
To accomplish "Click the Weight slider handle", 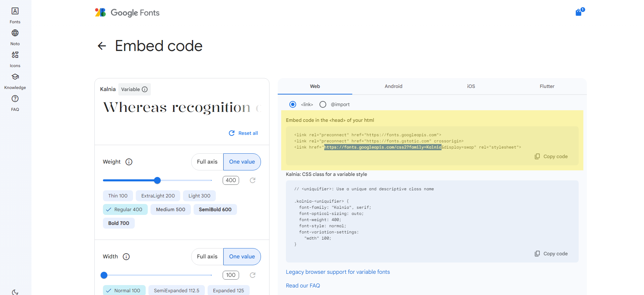I will pyautogui.click(x=157, y=180).
